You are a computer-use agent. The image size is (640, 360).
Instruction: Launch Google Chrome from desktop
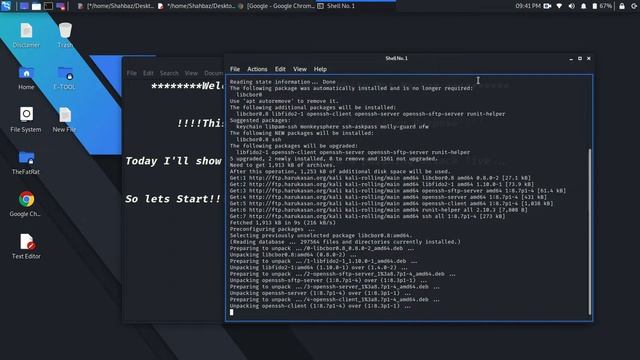tap(26, 204)
